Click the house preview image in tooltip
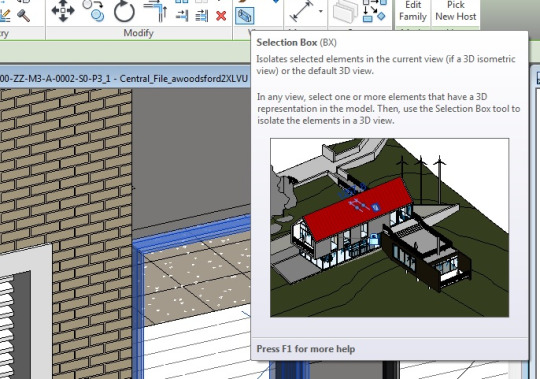The width and height of the screenshot is (540, 379). point(390,228)
